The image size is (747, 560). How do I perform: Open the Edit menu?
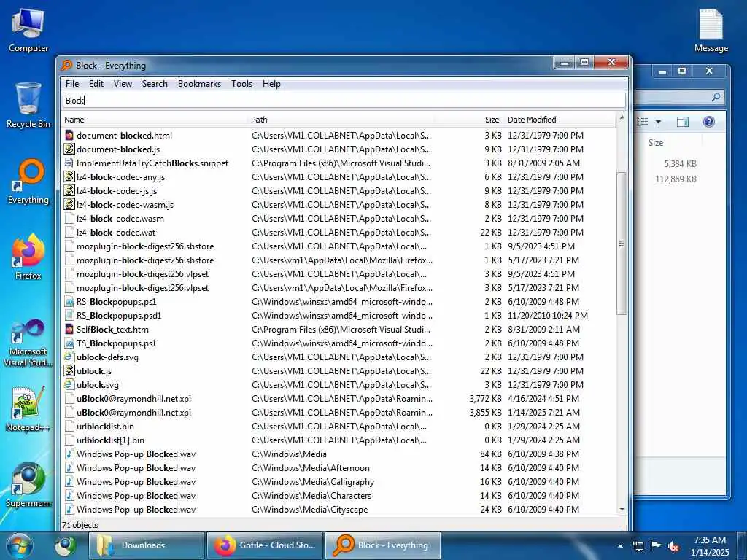tap(96, 84)
